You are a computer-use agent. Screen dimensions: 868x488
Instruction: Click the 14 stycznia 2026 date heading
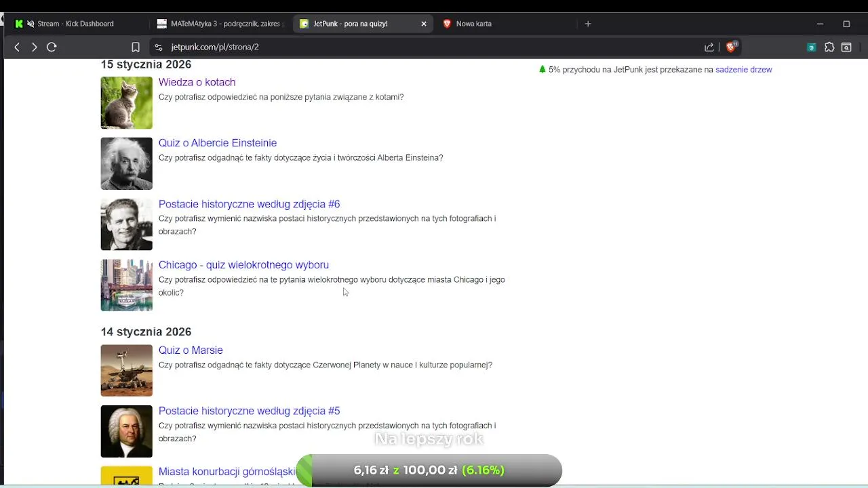coord(146,331)
